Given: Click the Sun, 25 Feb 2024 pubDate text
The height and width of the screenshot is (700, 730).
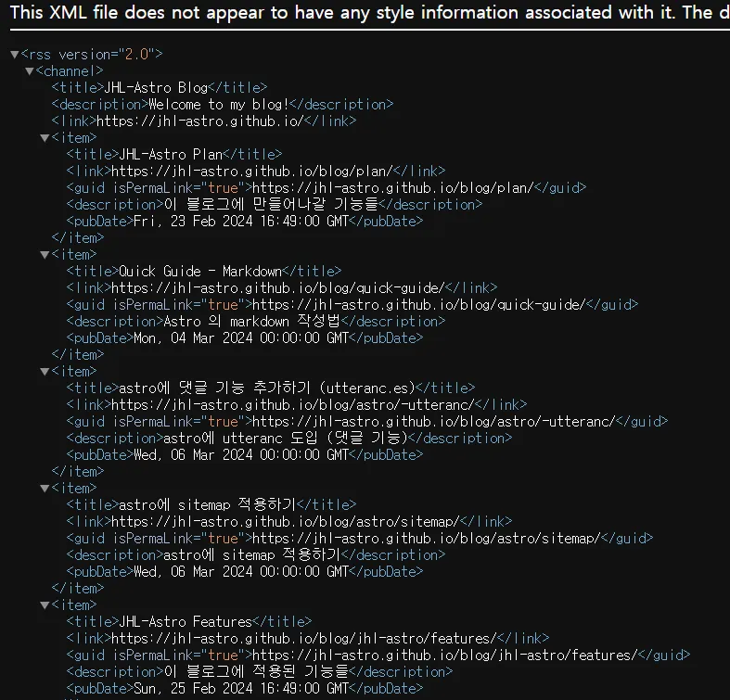Looking at the screenshot, I should [241, 688].
